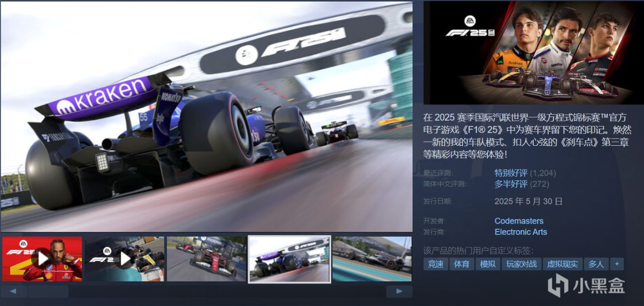Click the 模拟 tag

tap(488, 264)
